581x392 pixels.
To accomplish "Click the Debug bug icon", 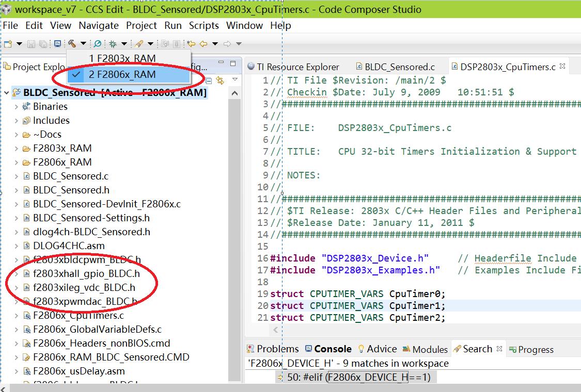I will coord(113,44).
